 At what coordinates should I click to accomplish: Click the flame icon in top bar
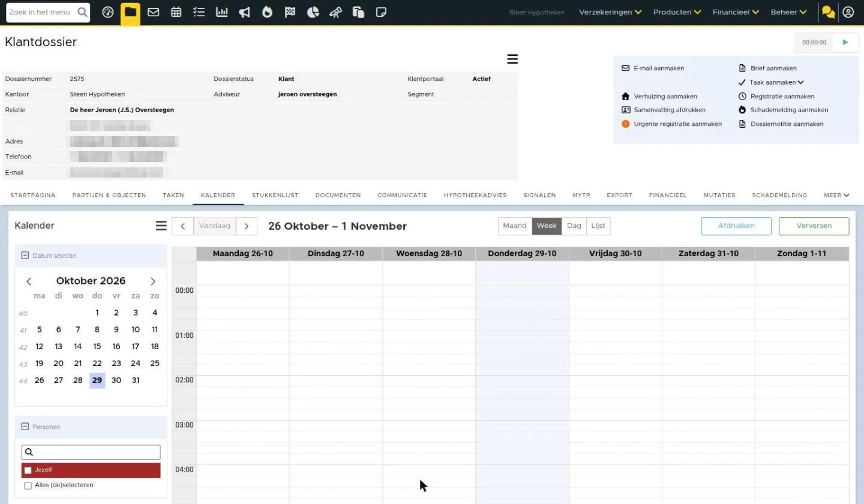pyautogui.click(x=267, y=12)
